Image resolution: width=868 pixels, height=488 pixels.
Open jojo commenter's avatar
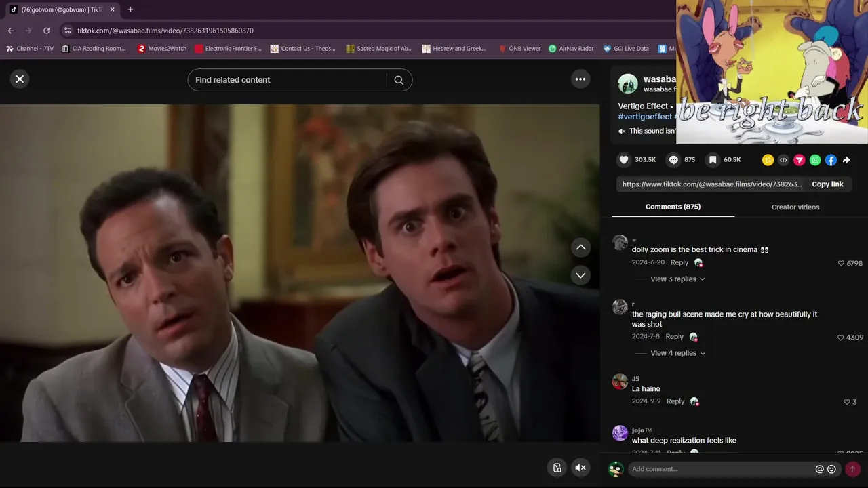coord(620,433)
